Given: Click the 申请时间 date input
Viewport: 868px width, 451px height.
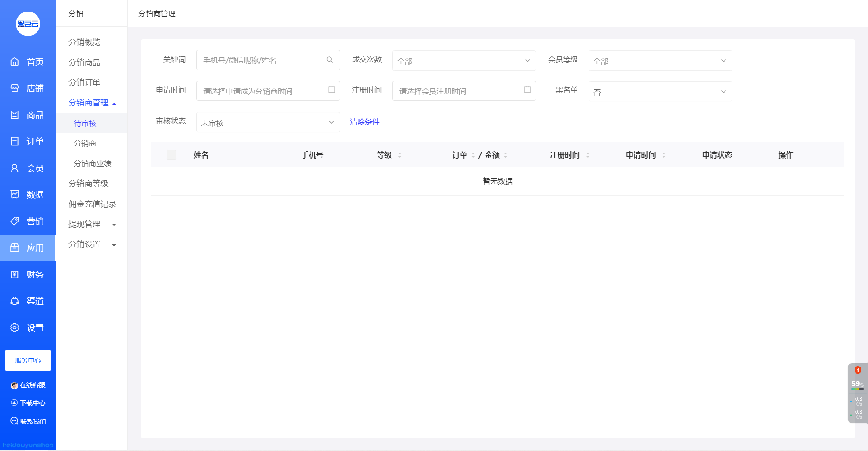Looking at the screenshot, I should (x=268, y=91).
